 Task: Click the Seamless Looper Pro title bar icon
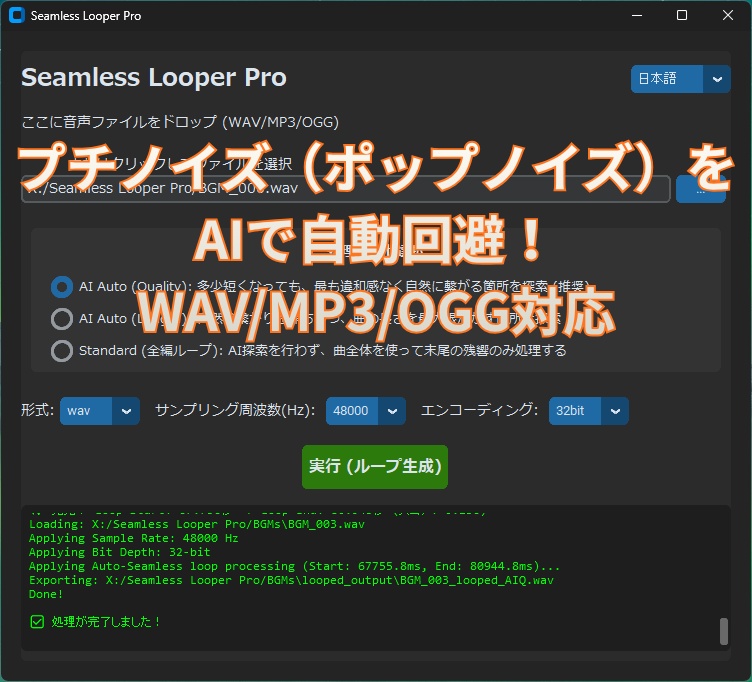pyautogui.click(x=17, y=15)
